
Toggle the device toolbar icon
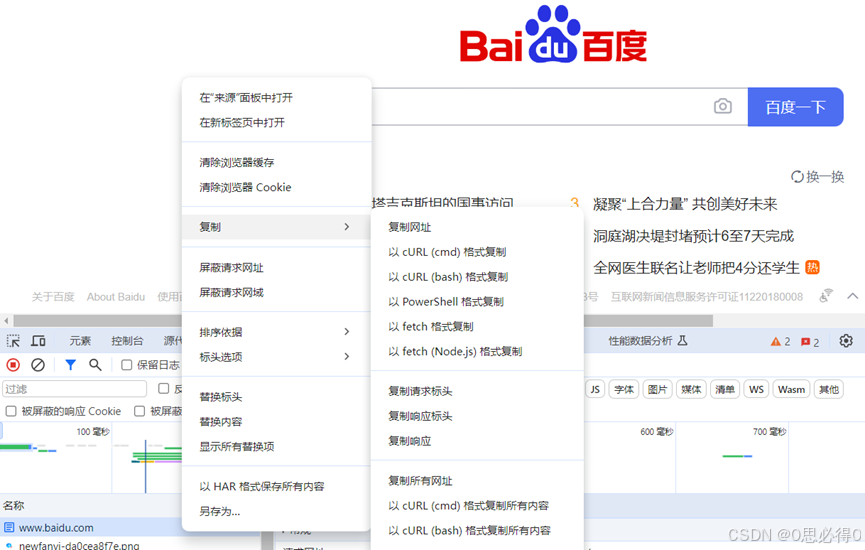pos(38,341)
